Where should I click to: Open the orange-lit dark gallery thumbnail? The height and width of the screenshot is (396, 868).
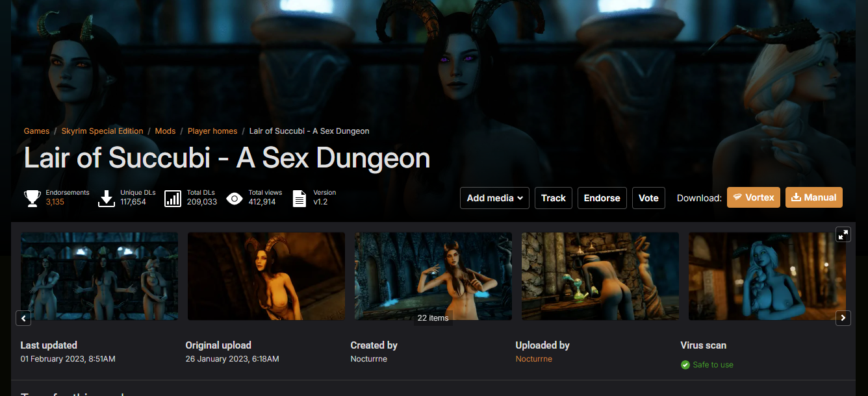pos(266,277)
